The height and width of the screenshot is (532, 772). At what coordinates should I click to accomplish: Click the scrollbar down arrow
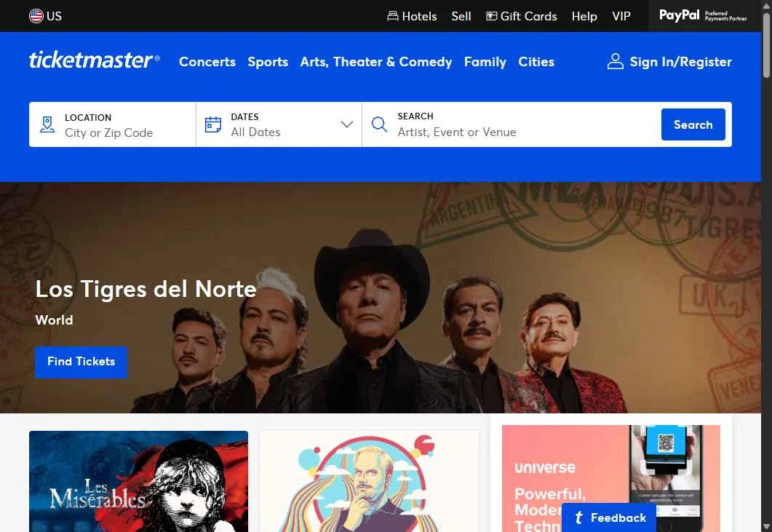tap(766, 527)
